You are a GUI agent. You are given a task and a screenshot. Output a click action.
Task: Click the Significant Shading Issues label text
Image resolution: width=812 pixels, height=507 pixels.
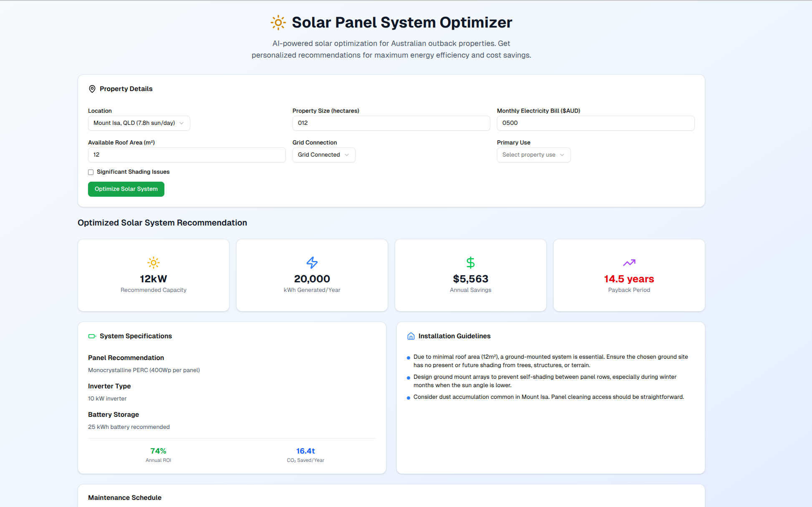(x=133, y=172)
